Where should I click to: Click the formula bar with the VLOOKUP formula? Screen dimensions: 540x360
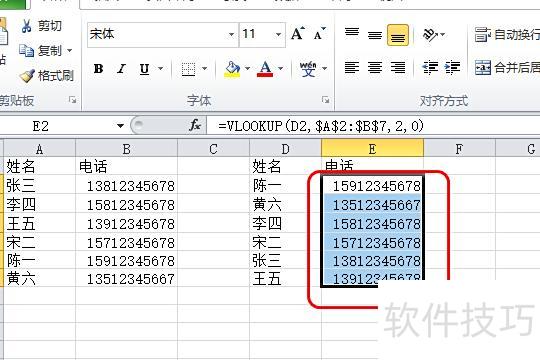pos(373,126)
